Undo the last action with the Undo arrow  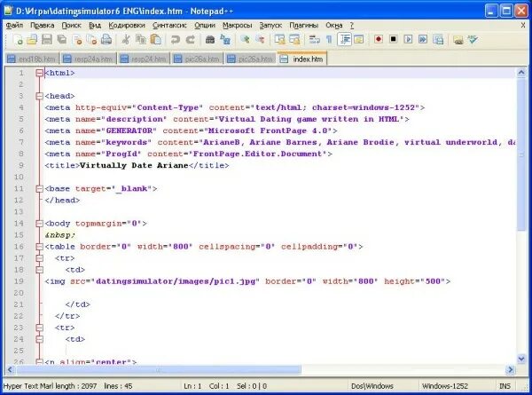pyautogui.click(x=175, y=40)
